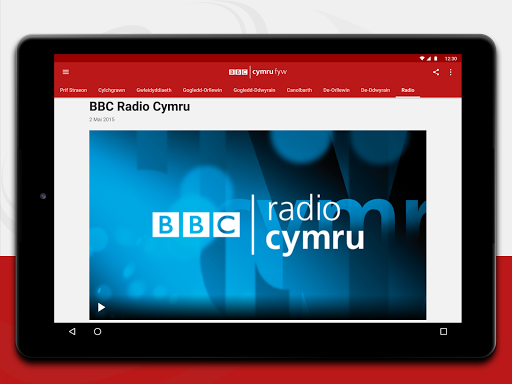The width and height of the screenshot is (512, 384).
Task: Tap the share icon
Action: point(436,72)
